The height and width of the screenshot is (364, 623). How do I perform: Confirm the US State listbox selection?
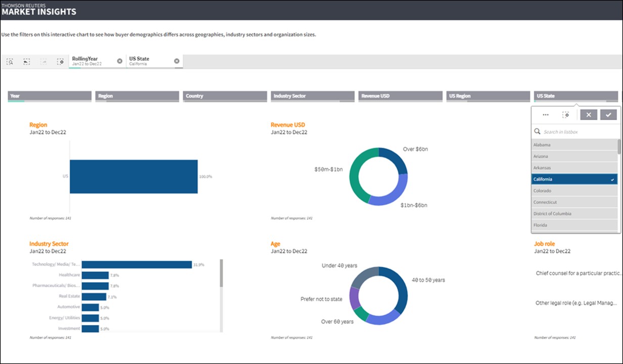608,115
